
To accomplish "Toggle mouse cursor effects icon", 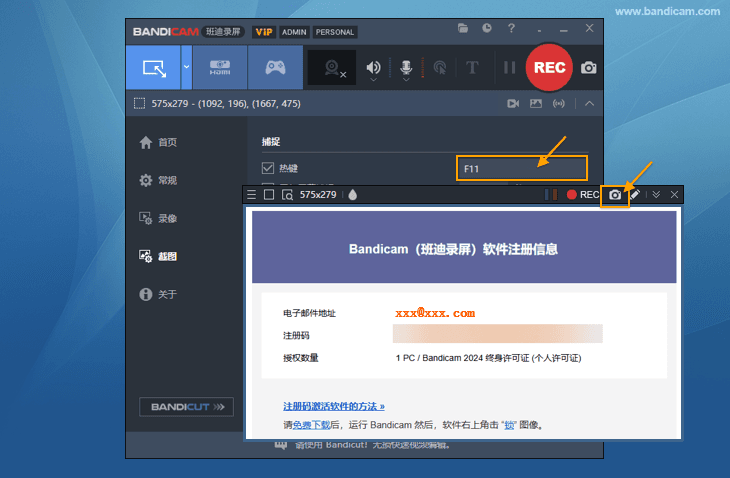I will [439, 68].
